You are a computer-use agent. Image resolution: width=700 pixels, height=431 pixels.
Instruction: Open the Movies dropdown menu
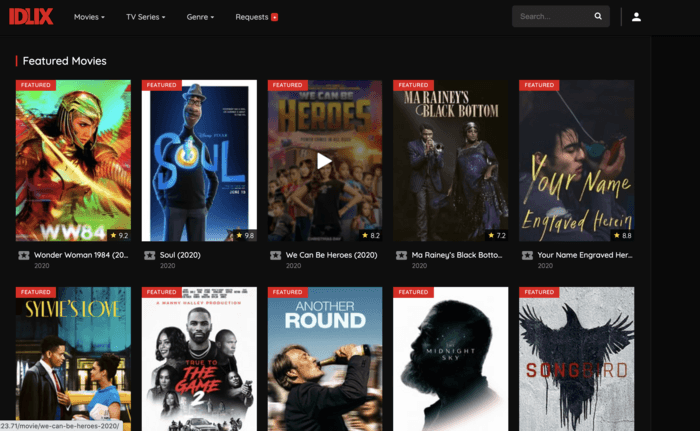[89, 17]
